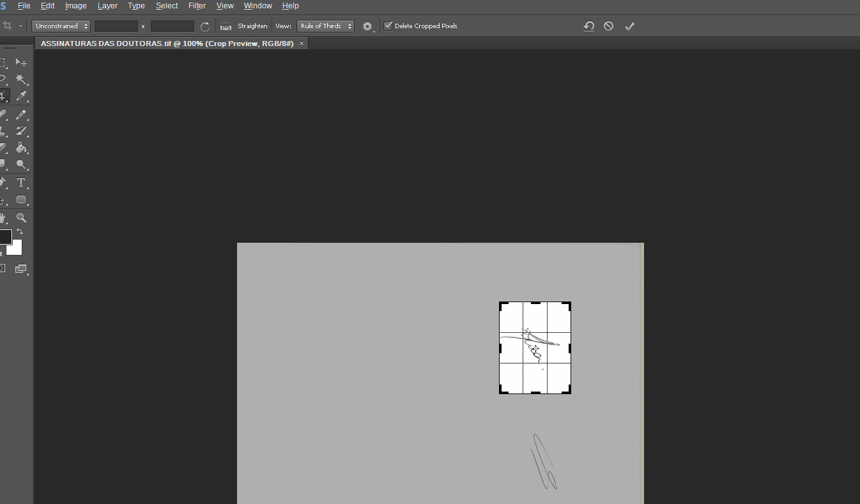
Task: Select the Crop tool in toolbox
Action: click(x=3, y=96)
